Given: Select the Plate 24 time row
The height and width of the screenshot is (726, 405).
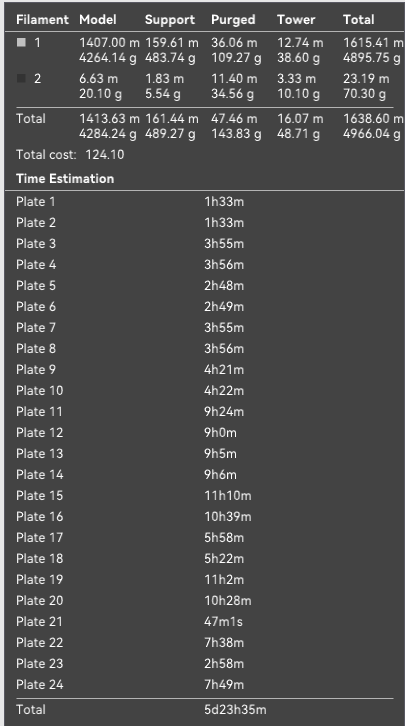Looking at the screenshot, I should coord(205,684).
